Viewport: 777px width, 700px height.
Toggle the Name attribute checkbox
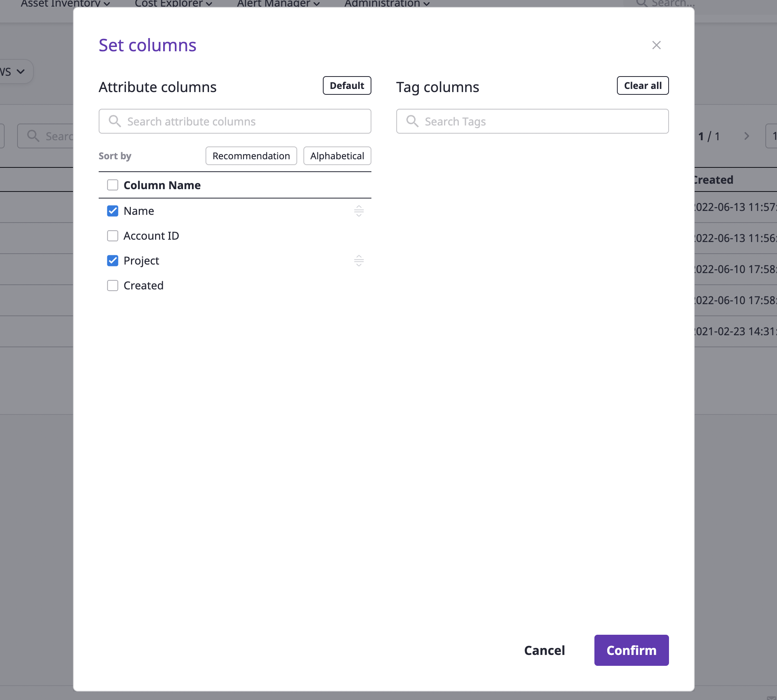112,210
